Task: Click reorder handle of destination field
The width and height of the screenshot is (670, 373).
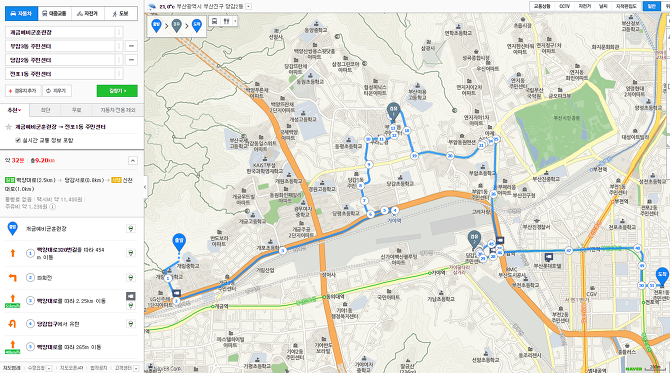Action: (119, 74)
